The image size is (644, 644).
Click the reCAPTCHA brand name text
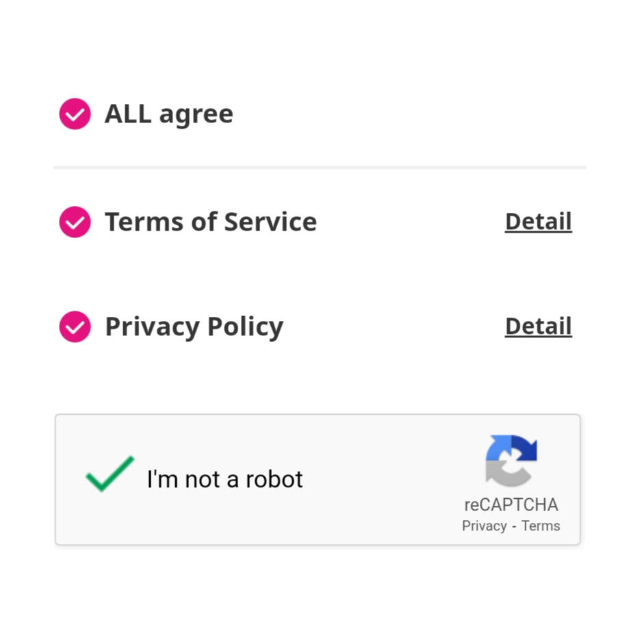pyautogui.click(x=511, y=505)
